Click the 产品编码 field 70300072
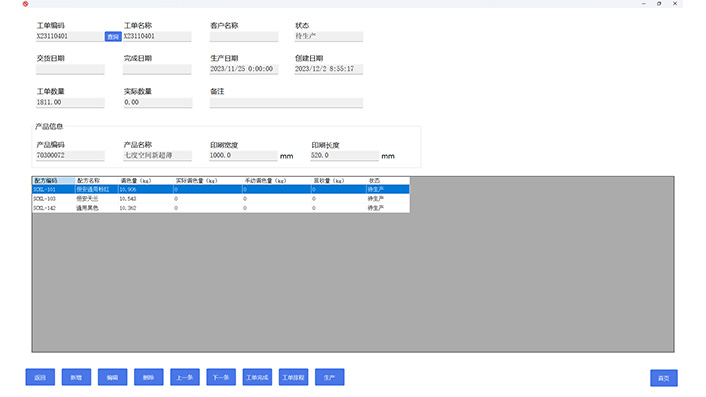The width and height of the screenshot is (706, 397). click(x=70, y=156)
